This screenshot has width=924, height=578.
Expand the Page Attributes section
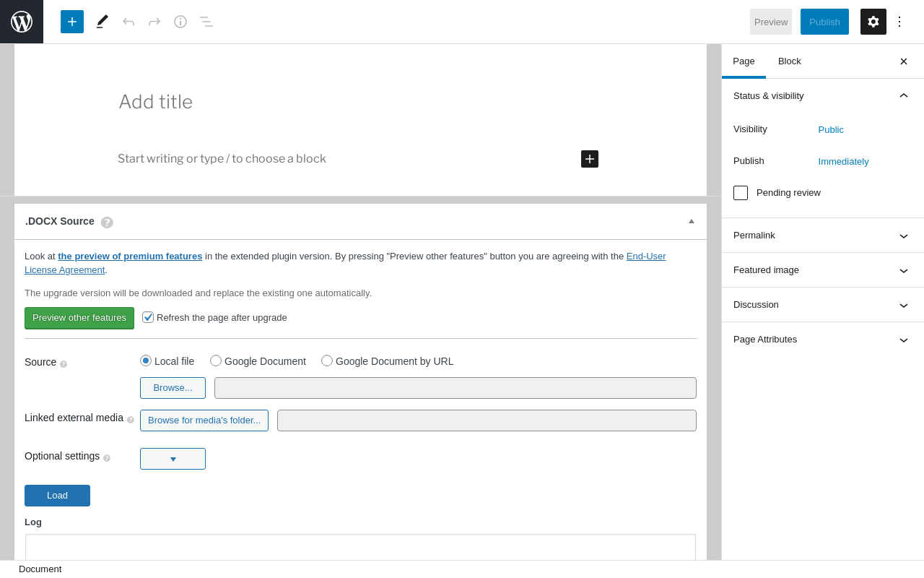coord(823,340)
